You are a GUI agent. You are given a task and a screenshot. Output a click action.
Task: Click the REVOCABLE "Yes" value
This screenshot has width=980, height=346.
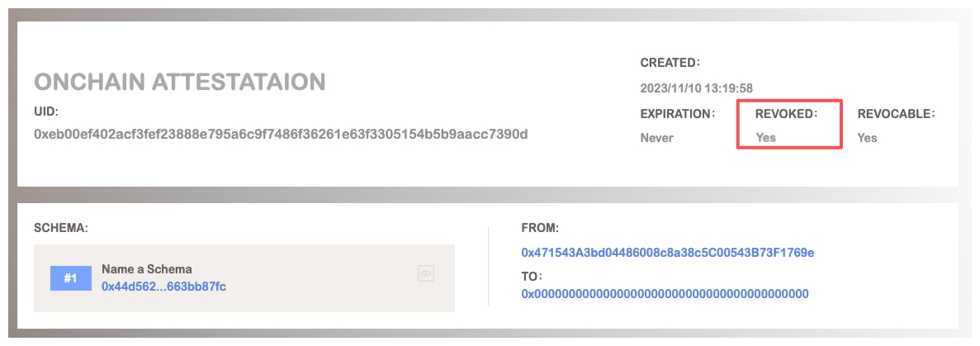867,138
